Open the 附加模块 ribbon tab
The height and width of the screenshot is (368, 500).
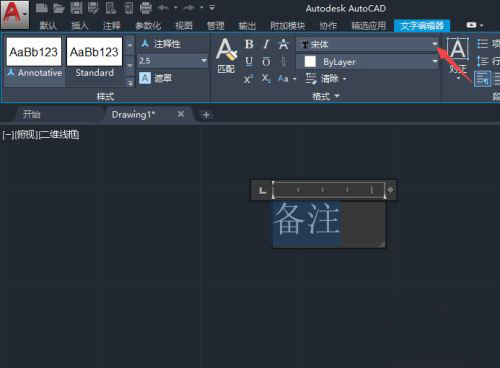click(288, 26)
